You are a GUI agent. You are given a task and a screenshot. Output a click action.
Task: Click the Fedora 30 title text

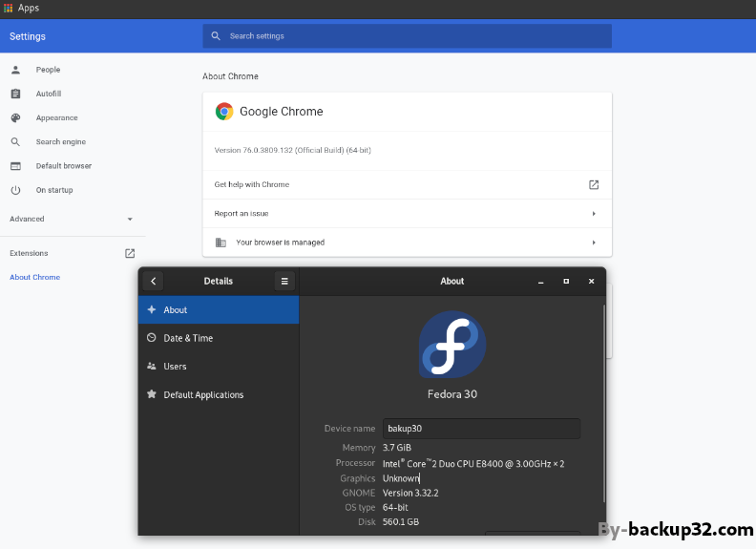pos(452,394)
